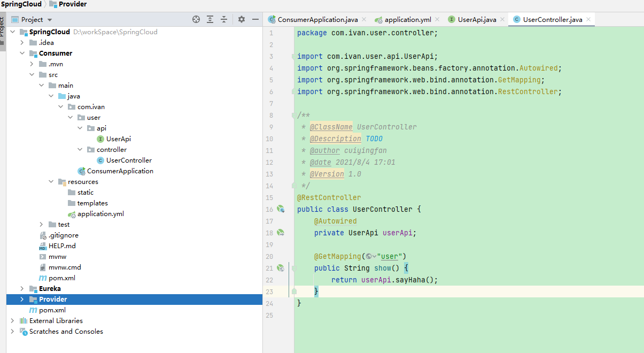The width and height of the screenshot is (644, 353).
Task: Expand the .mvn folder
Action: pos(32,64)
